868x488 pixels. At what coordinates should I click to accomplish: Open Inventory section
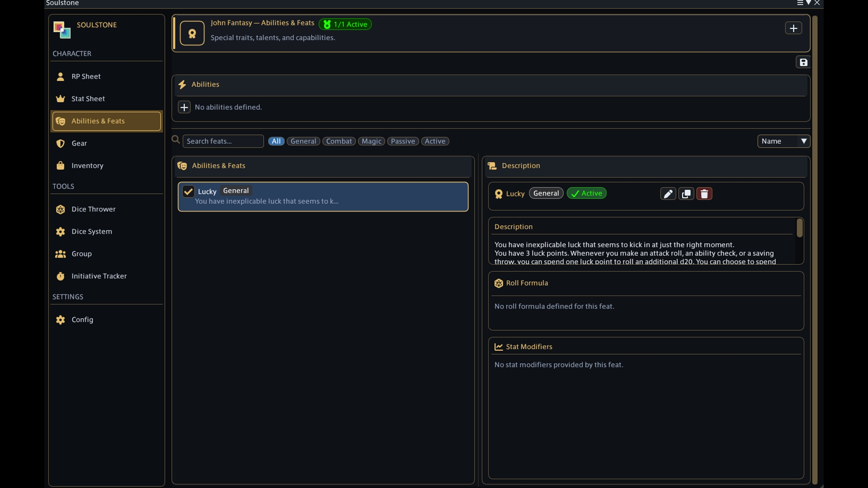pyautogui.click(x=107, y=165)
